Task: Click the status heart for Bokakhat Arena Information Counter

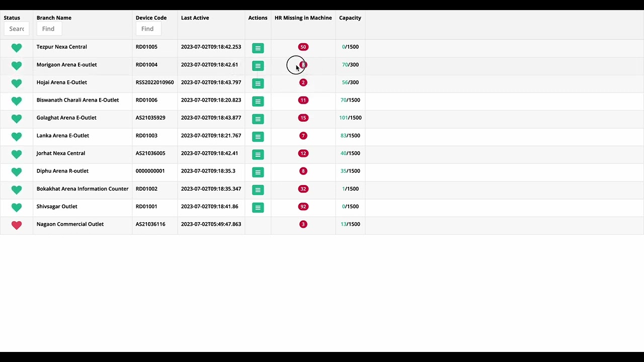Action: 17,190
